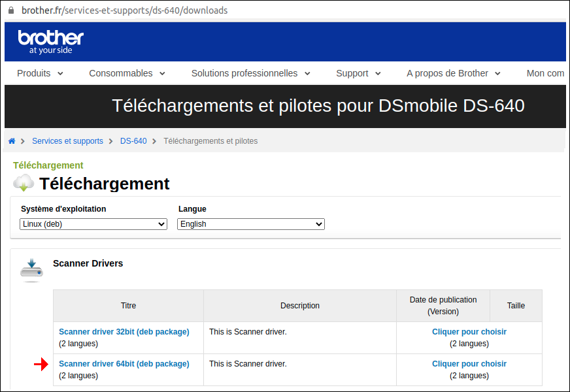
Task: Open the Support menu
Action: pos(352,73)
